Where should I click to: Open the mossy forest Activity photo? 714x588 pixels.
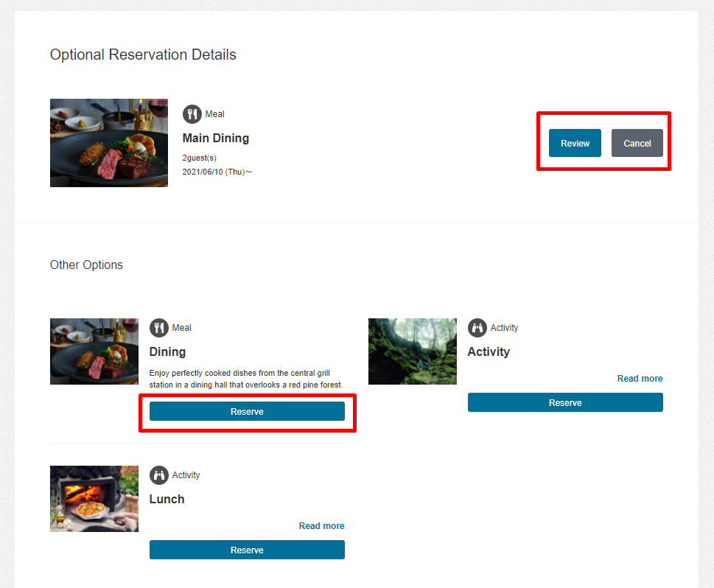click(413, 351)
